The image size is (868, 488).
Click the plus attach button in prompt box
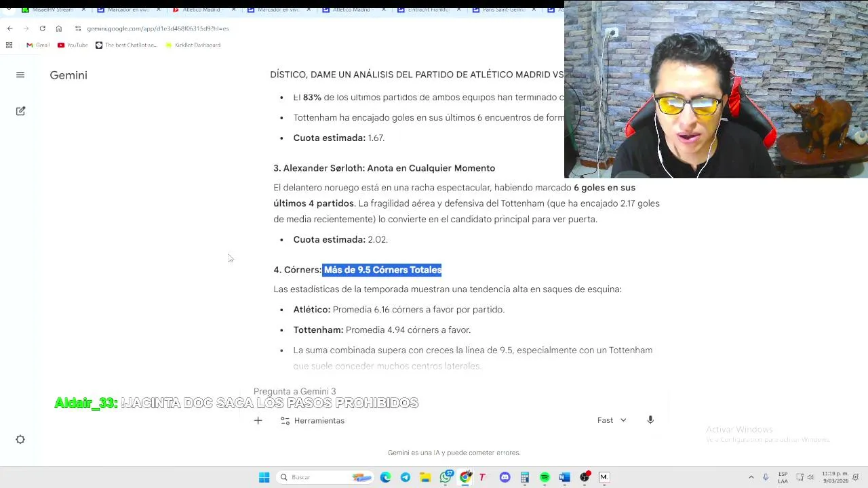click(x=258, y=421)
